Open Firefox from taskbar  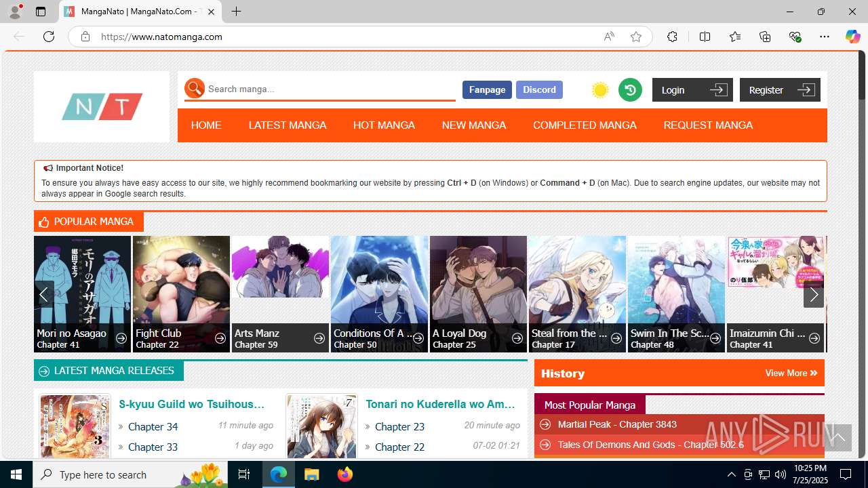pyautogui.click(x=345, y=474)
